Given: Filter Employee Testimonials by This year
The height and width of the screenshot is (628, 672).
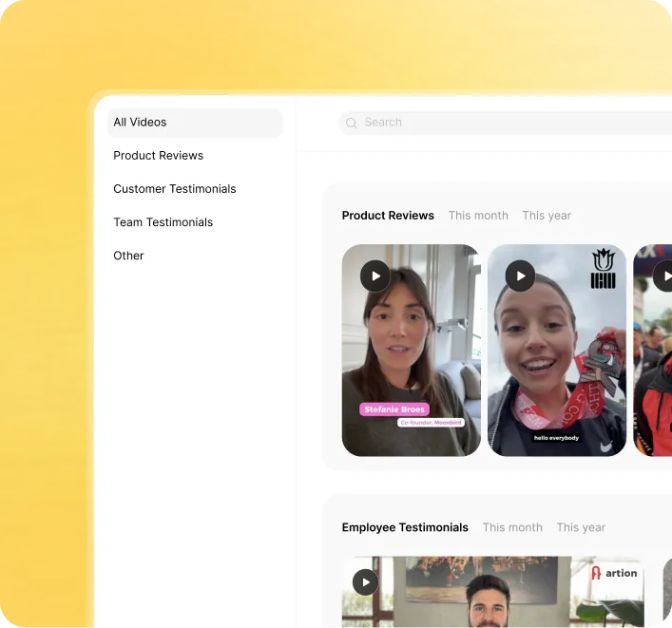Looking at the screenshot, I should coord(581,527).
